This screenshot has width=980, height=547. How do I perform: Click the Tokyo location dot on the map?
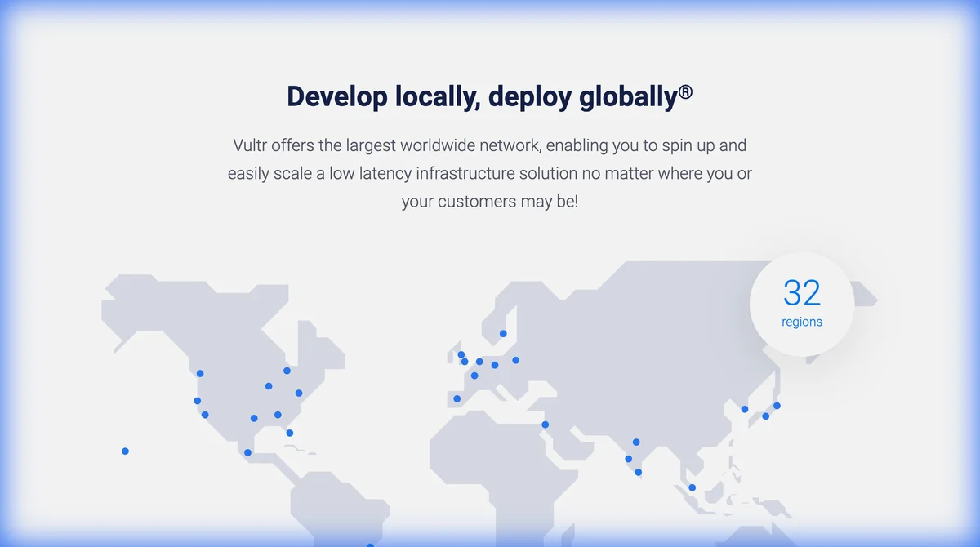click(777, 406)
